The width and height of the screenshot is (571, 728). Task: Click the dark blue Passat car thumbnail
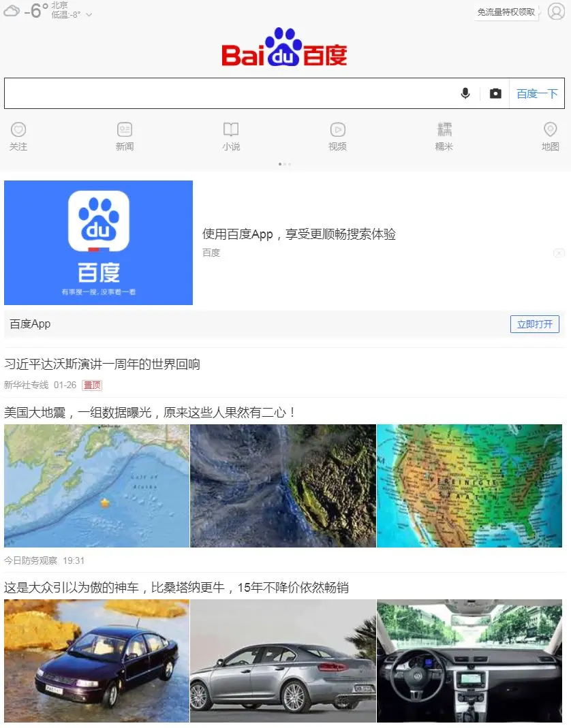97,661
